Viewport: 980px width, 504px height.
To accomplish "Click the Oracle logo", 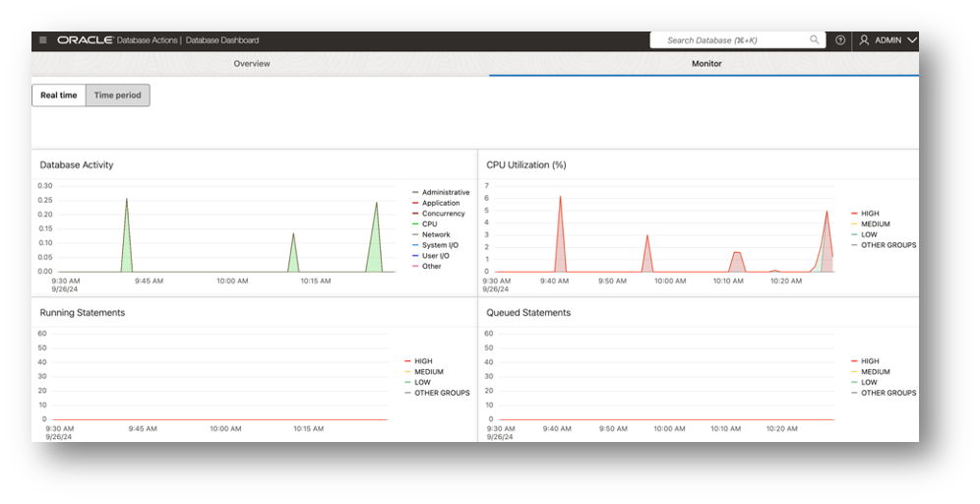I will (x=85, y=40).
